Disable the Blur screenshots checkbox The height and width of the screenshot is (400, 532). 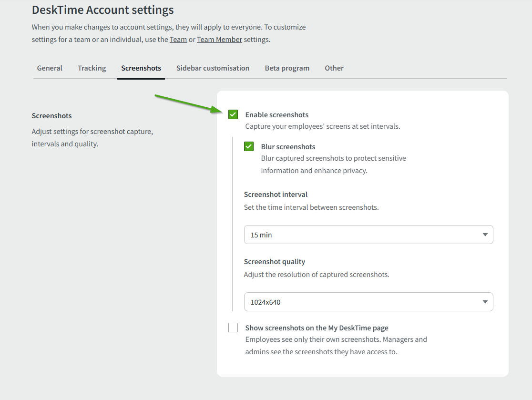[x=249, y=146]
